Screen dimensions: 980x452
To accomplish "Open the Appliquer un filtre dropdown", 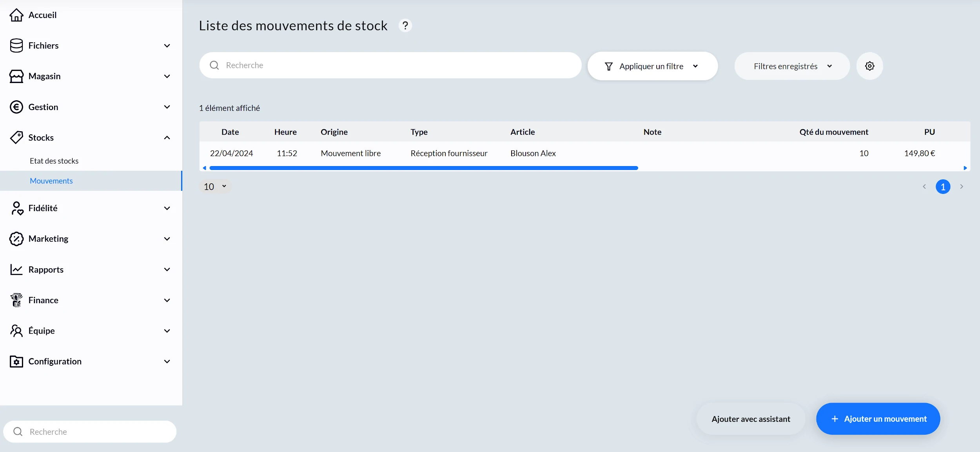I will (653, 66).
